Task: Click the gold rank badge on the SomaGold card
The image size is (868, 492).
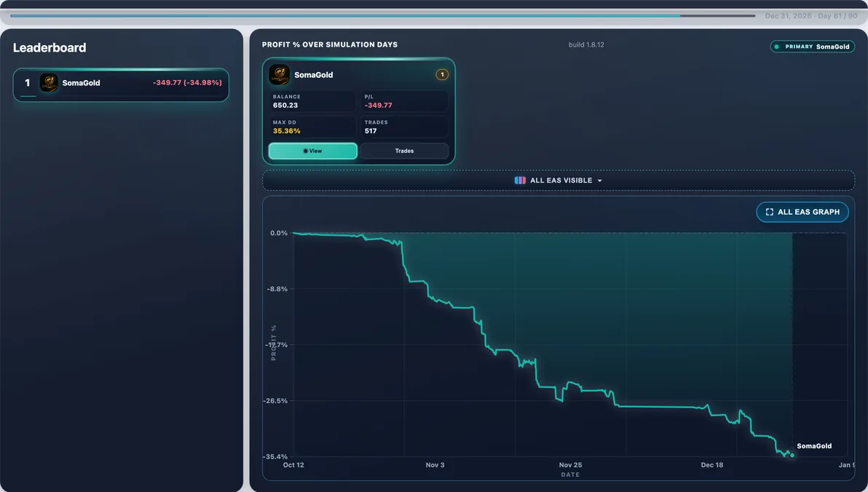Action: [x=442, y=75]
